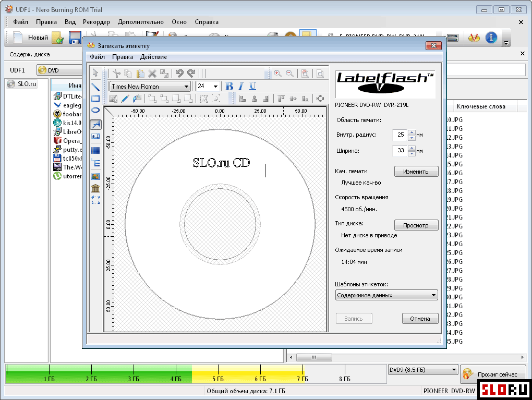Image resolution: width=532 pixels, height=400 pixels.
Task: Toggle Bold text formatting
Action: tap(229, 86)
